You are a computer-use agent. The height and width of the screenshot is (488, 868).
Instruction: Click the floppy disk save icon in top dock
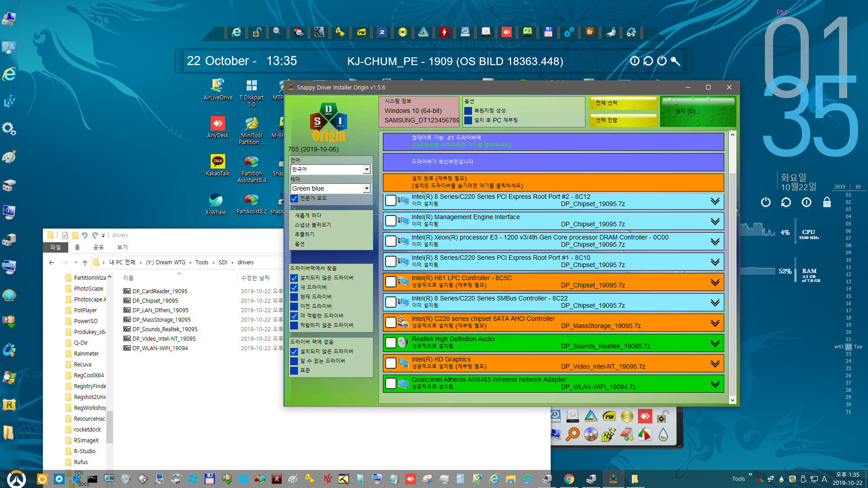[548, 32]
